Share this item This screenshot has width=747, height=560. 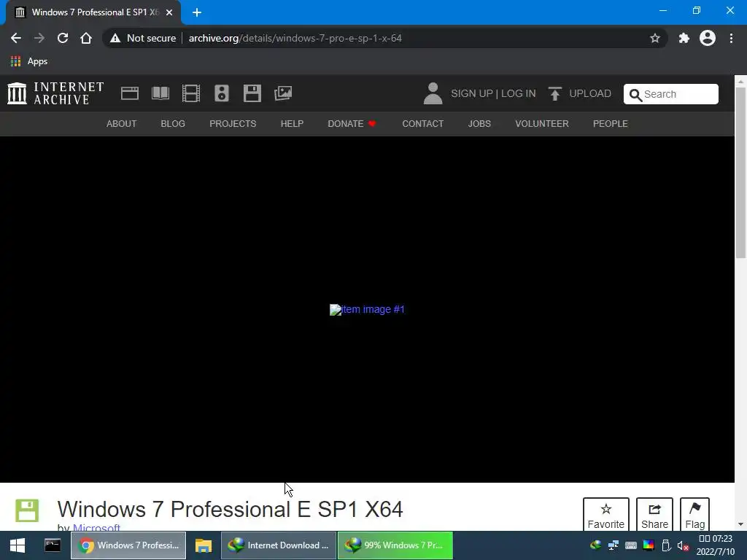click(x=654, y=515)
